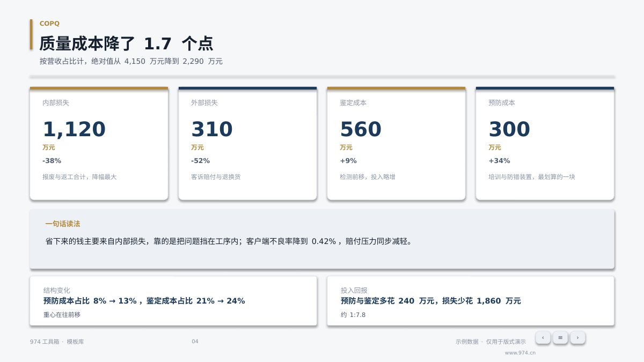Screen dimensions: 644x362
Task: Select the note 报废与返工合计，降幅最大
Action: click(79, 176)
